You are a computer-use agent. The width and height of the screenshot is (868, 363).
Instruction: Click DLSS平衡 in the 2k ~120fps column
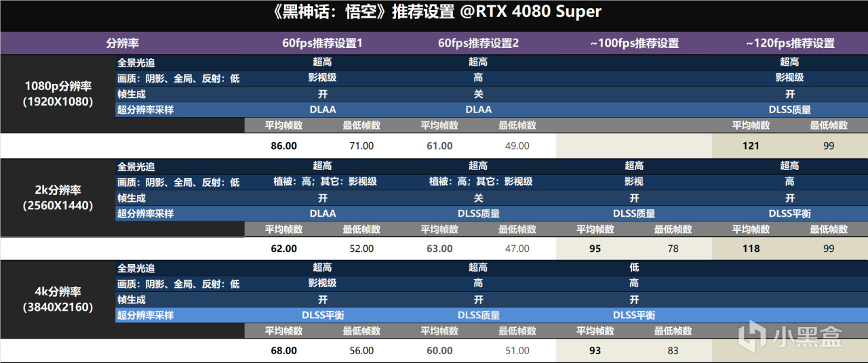click(790, 213)
